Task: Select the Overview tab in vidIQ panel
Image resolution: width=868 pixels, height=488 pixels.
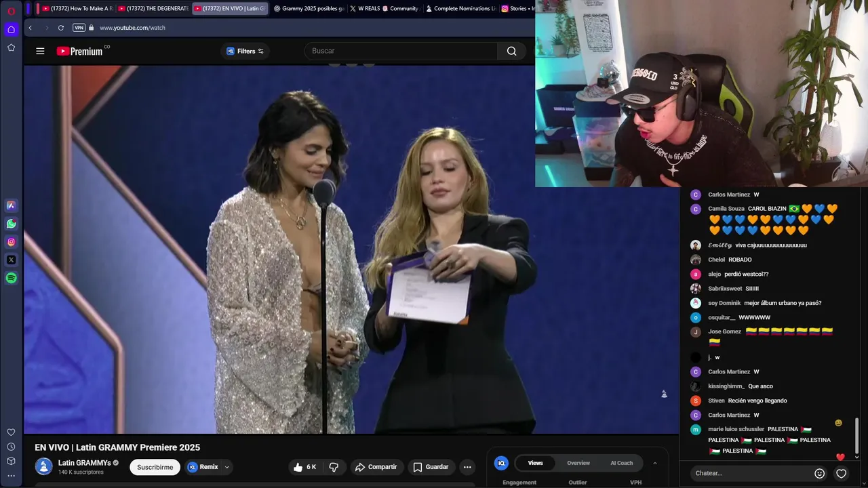Action: point(578,463)
